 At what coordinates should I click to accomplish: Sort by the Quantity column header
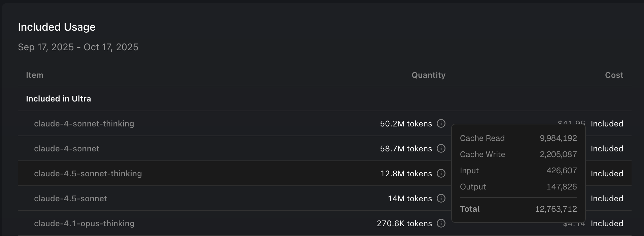(x=428, y=75)
